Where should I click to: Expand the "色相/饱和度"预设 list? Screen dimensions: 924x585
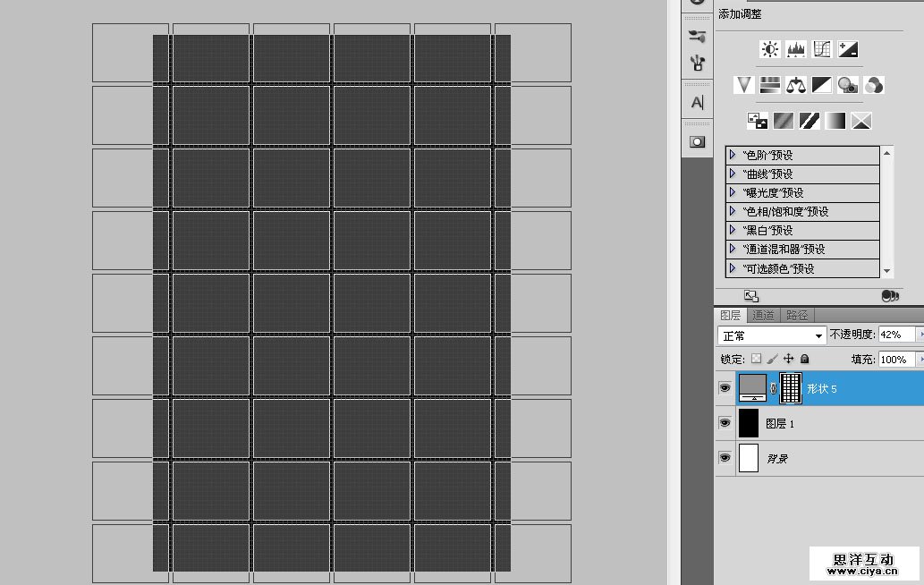point(733,211)
